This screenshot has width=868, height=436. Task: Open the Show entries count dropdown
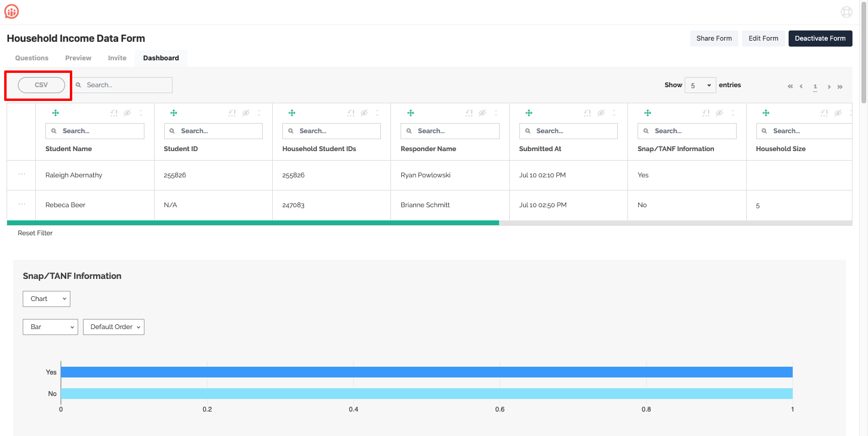point(700,85)
